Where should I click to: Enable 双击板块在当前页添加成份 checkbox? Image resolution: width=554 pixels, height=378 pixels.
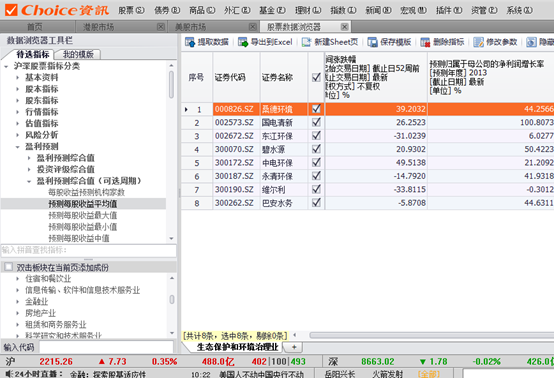click(8, 267)
